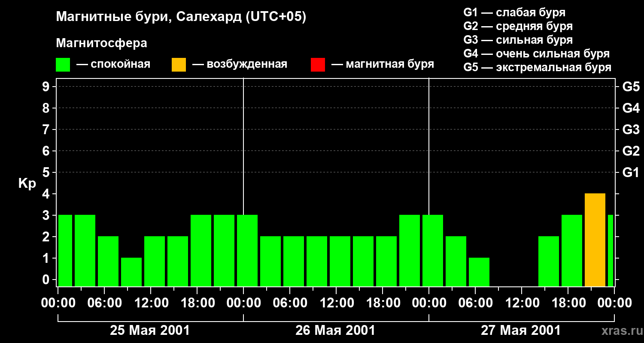The width and height of the screenshot is (644, 343).
Task: Click the 06:00 time label for 26 Мая
Action: click(290, 303)
